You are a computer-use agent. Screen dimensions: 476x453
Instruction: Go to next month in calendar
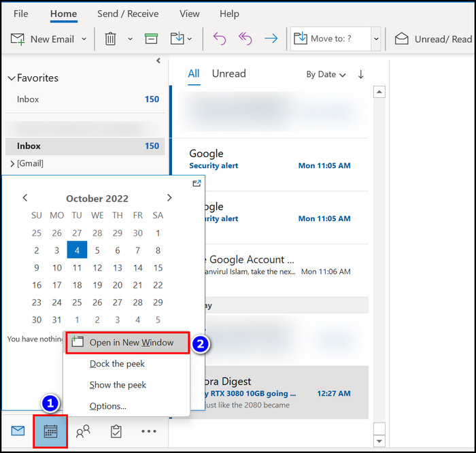[169, 198]
